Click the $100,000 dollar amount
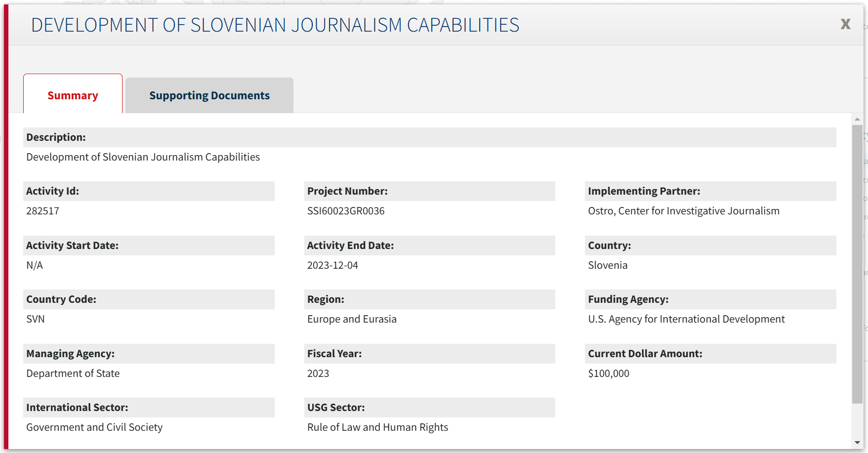The height and width of the screenshot is (453, 868). pyautogui.click(x=608, y=373)
